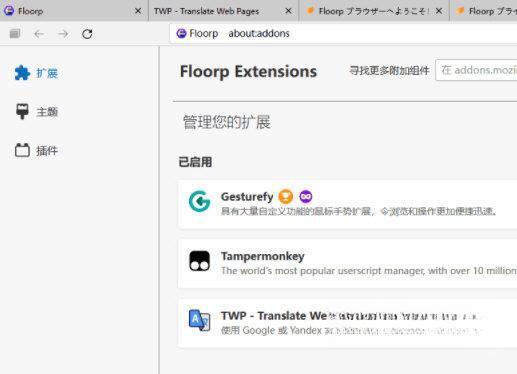Switch to TWP - Translate Web Pages tab

223,11
